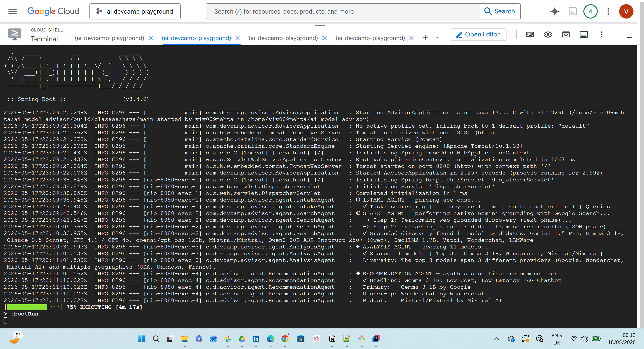The image size is (644, 349).
Task: Click Open Editor button
Action: pyautogui.click(x=478, y=34)
